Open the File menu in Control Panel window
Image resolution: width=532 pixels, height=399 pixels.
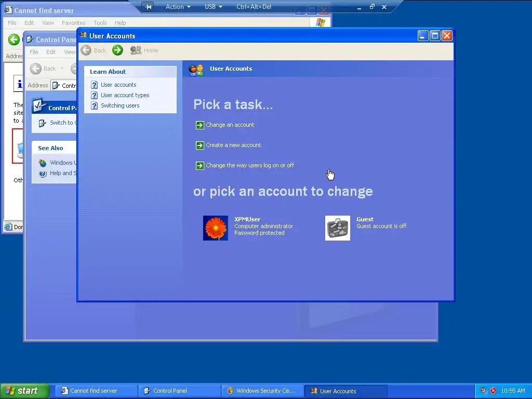coord(34,52)
